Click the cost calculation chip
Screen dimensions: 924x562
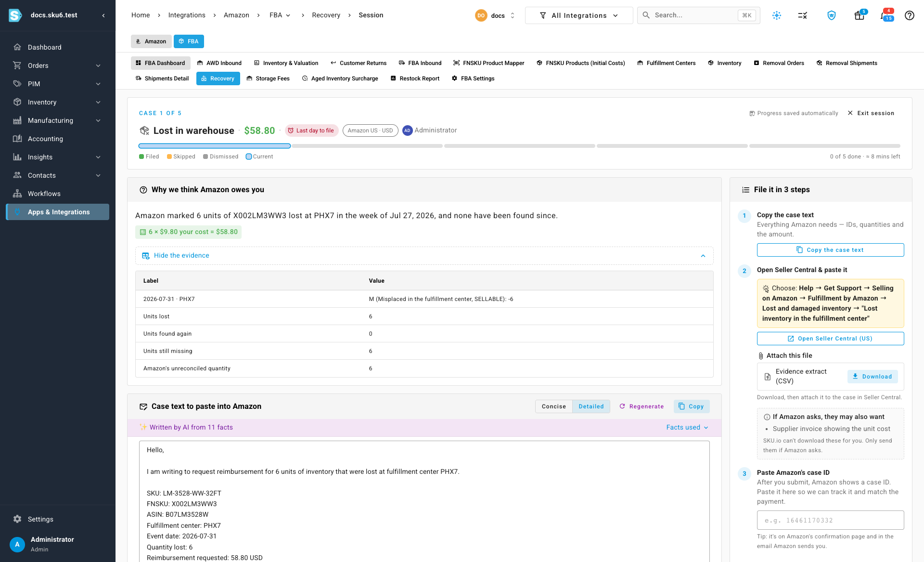tap(188, 232)
